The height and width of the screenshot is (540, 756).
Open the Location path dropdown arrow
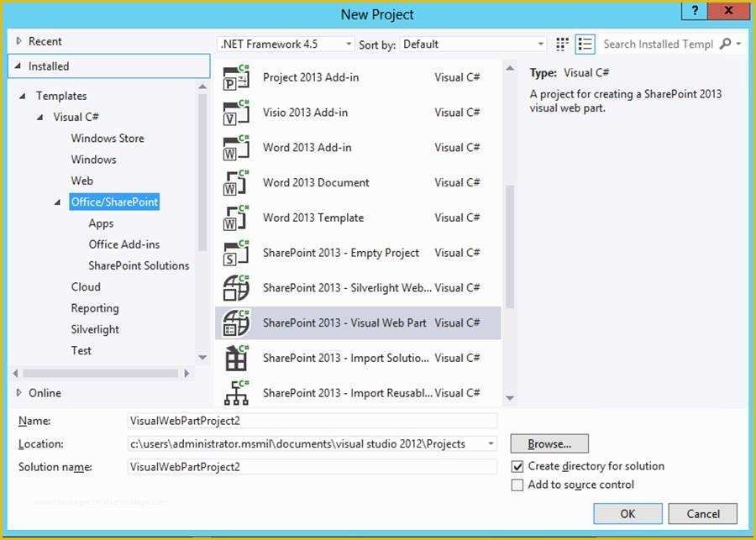pyautogui.click(x=491, y=443)
